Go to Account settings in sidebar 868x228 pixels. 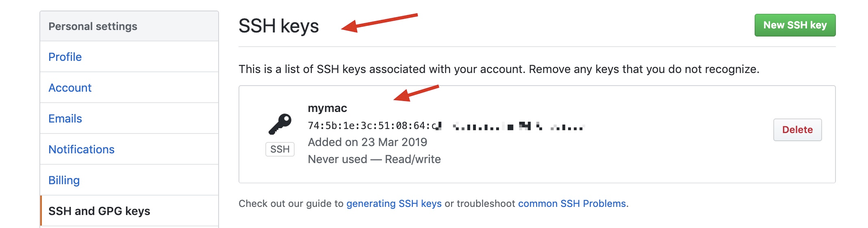coord(70,88)
